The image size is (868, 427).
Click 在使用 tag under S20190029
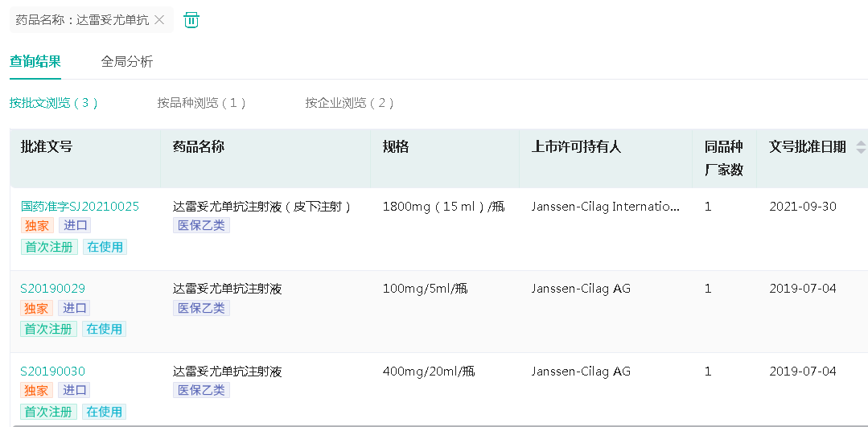(x=105, y=329)
